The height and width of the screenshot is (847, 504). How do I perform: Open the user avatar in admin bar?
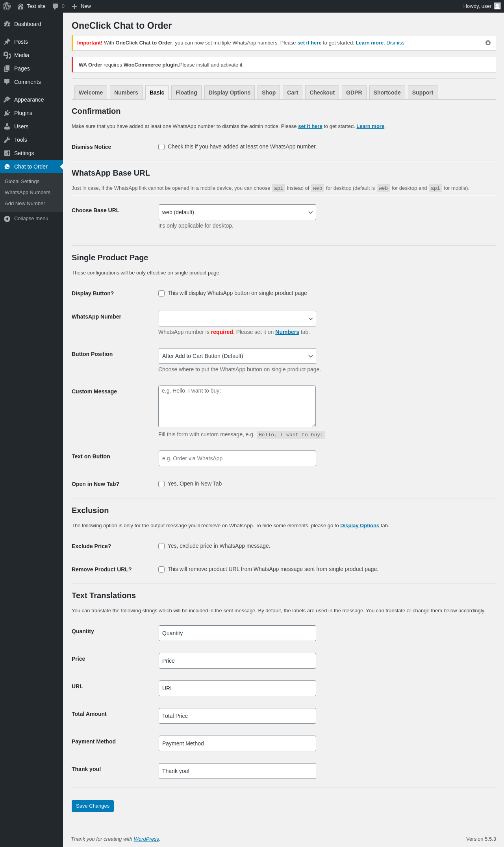(497, 6)
